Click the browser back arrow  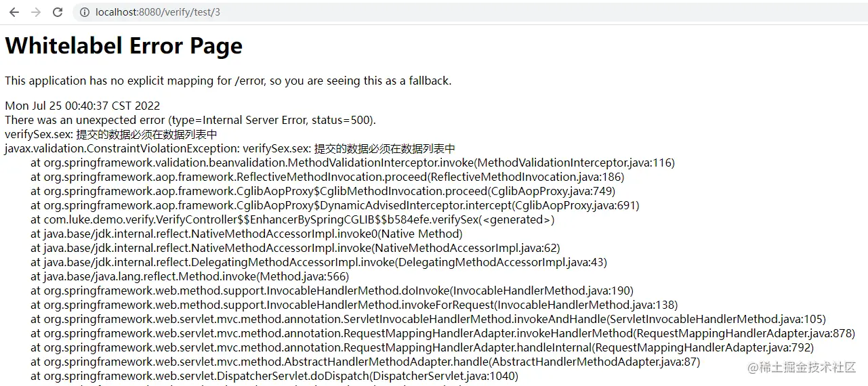click(14, 12)
